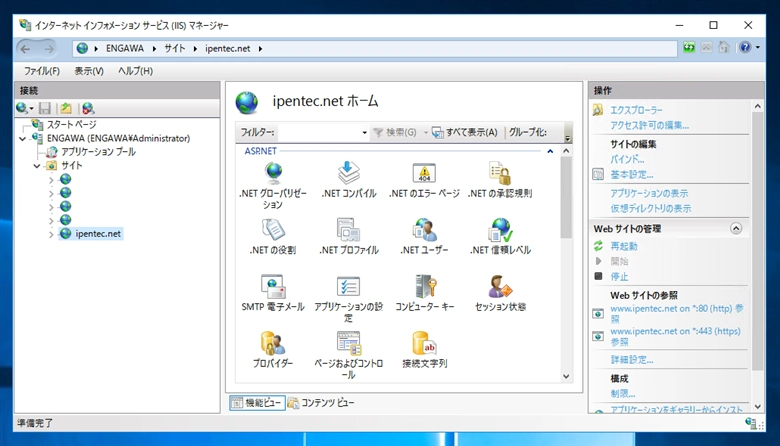Open the 検索(G) dropdown arrow
Viewport: 780px width, 446px height.
point(426,132)
